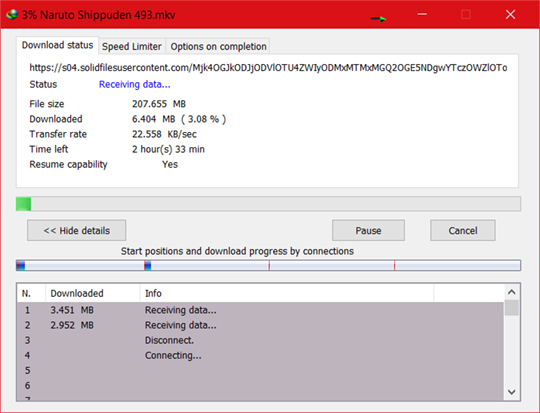
Task: Select empty connection row 6
Action: (260, 386)
